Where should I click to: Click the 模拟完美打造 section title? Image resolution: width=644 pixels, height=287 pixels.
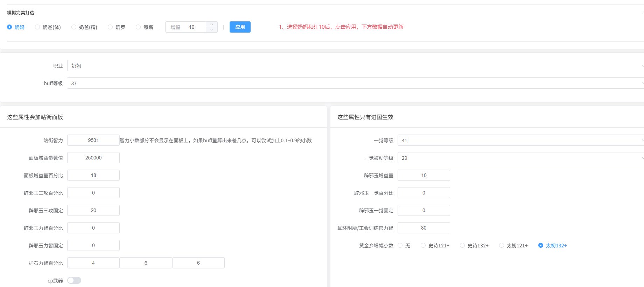(x=21, y=13)
